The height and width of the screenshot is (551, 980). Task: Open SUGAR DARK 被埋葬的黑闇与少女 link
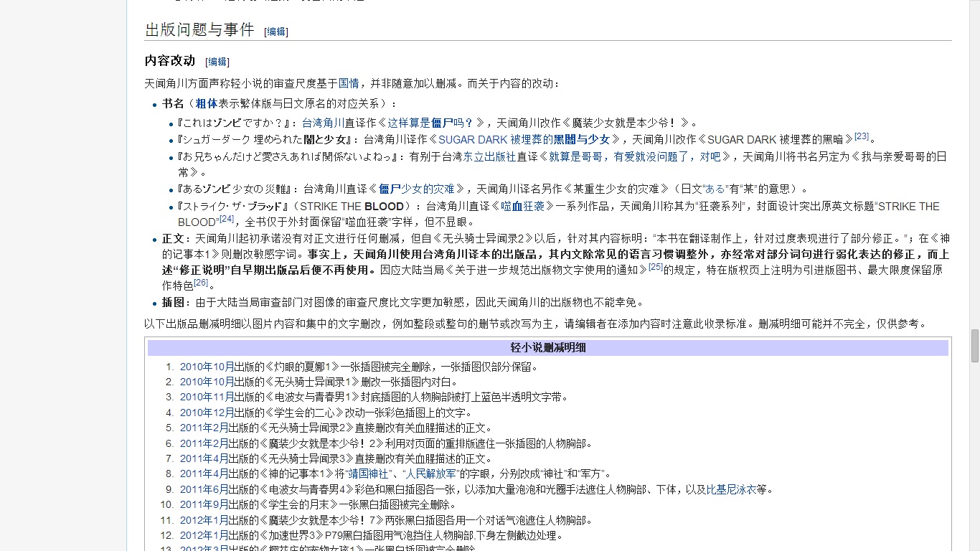[x=524, y=139]
